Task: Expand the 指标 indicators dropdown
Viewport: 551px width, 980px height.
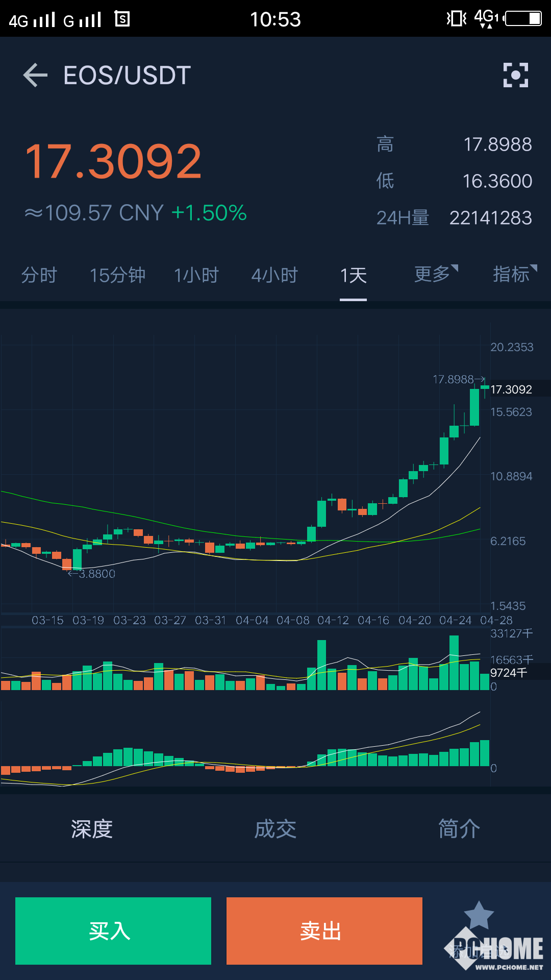Action: (515, 274)
